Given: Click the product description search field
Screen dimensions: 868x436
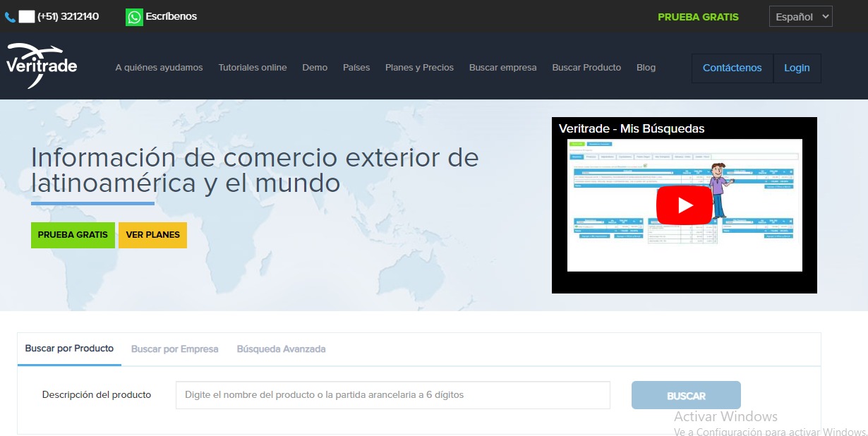Looking at the screenshot, I should pyautogui.click(x=392, y=395).
